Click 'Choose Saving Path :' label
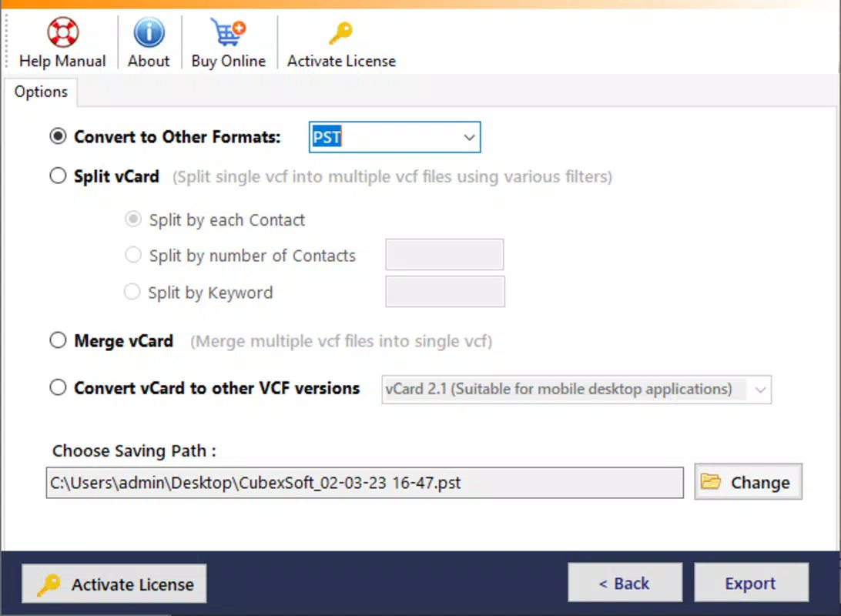This screenshot has height=616, width=841. click(x=134, y=451)
